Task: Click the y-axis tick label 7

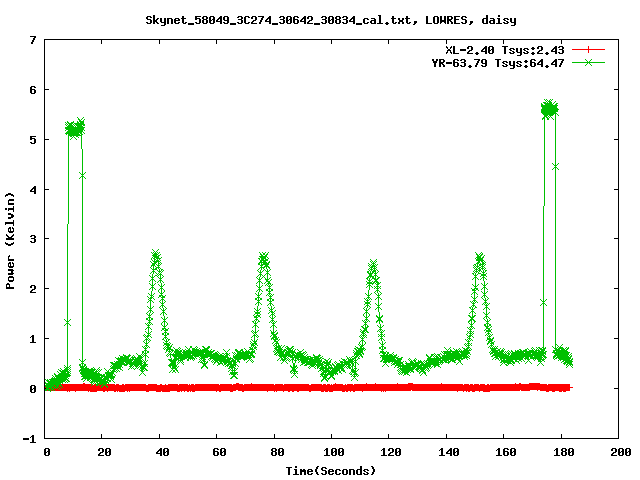Action: click(x=33, y=40)
